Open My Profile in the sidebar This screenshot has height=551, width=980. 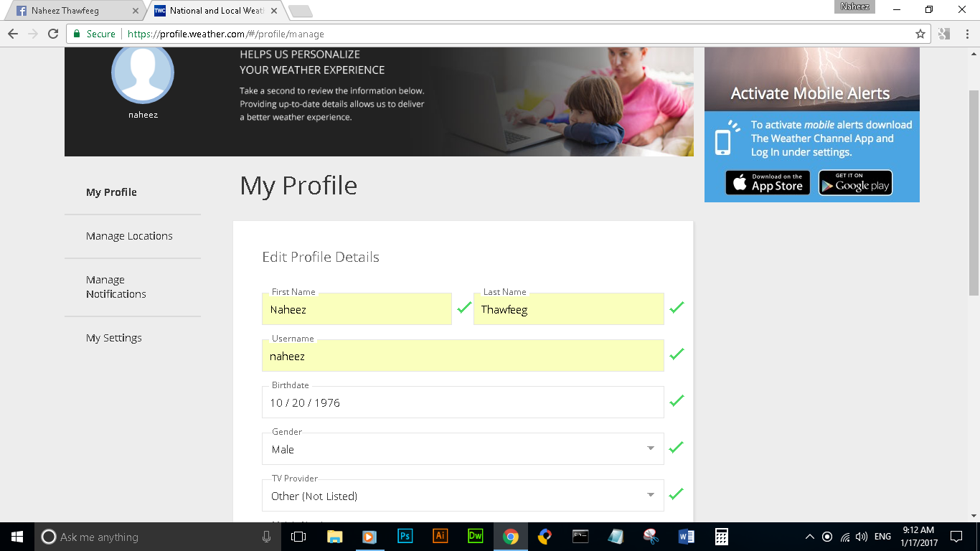111,192
